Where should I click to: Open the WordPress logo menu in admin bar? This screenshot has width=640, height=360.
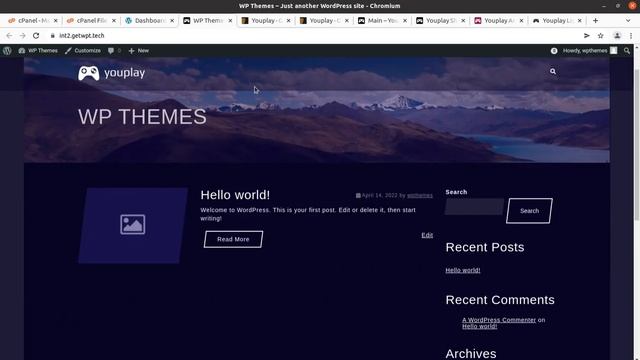pyautogui.click(x=7, y=51)
